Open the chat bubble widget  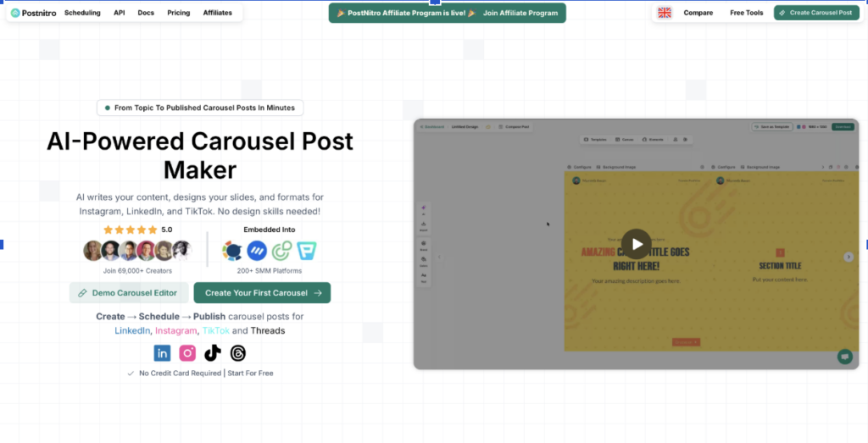(845, 357)
